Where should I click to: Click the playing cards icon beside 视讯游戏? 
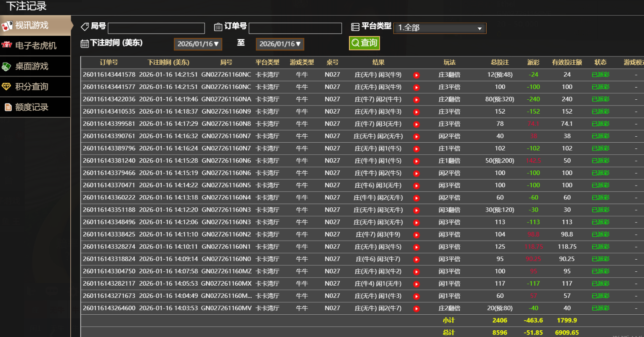point(7,26)
